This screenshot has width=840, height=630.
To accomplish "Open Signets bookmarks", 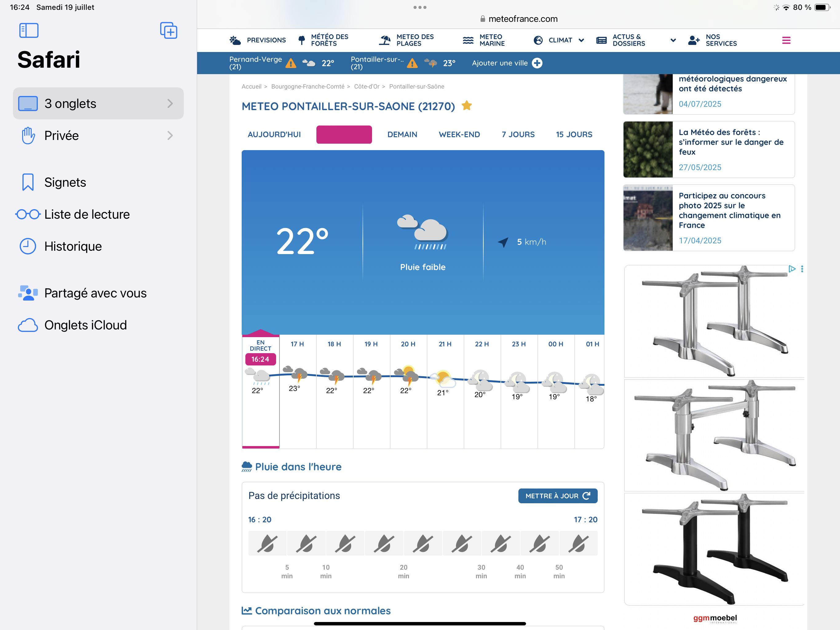I will pyautogui.click(x=98, y=182).
